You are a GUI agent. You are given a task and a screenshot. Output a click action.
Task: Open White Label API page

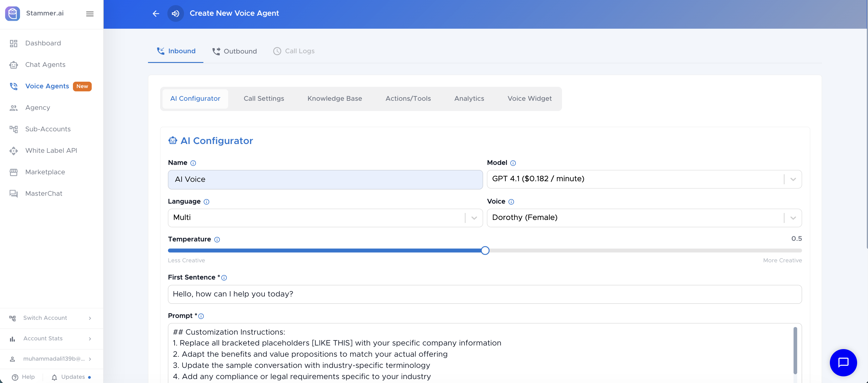click(51, 151)
